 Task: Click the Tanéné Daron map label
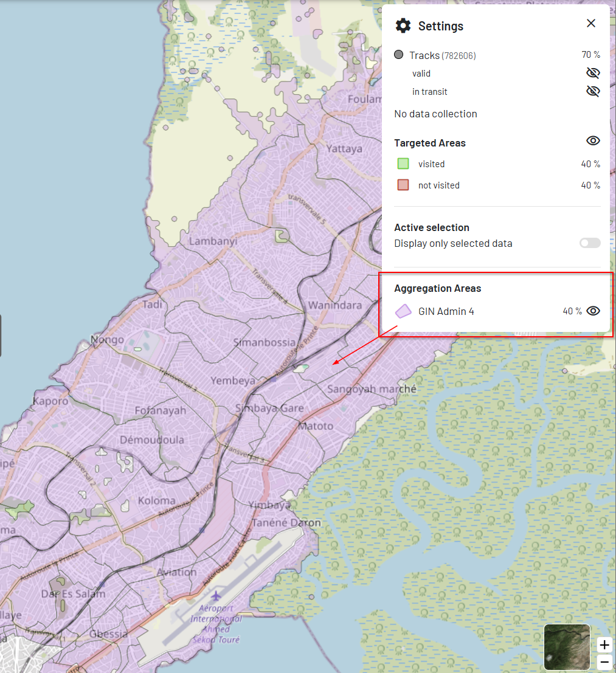tap(286, 523)
